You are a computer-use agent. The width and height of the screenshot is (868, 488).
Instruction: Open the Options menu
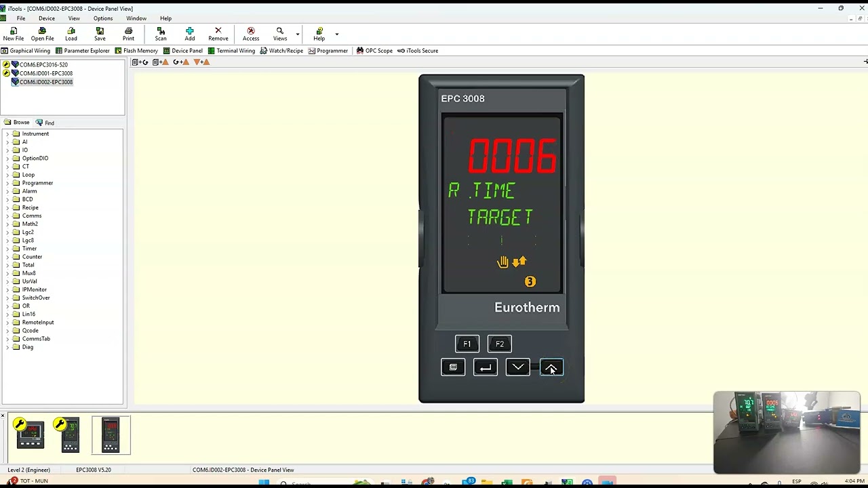[x=103, y=18]
